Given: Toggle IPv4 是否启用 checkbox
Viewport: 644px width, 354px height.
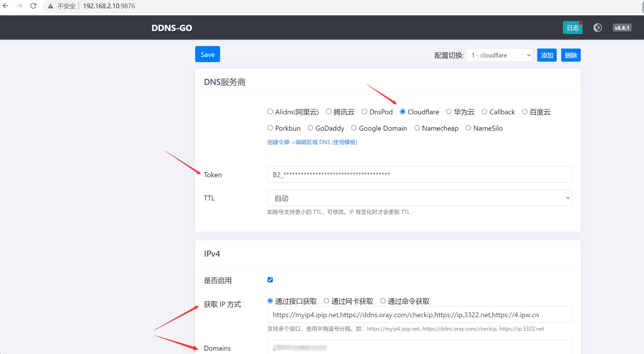Looking at the screenshot, I should pyautogui.click(x=270, y=280).
